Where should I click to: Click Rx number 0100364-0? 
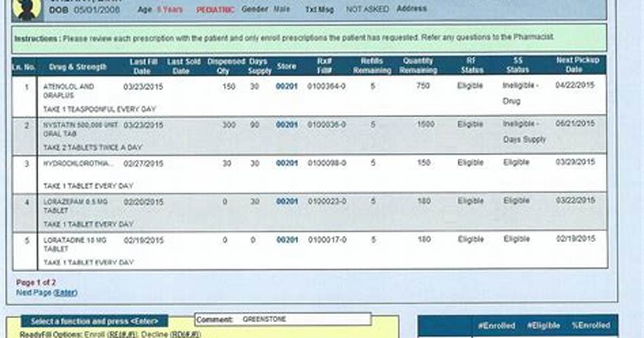pos(326,87)
